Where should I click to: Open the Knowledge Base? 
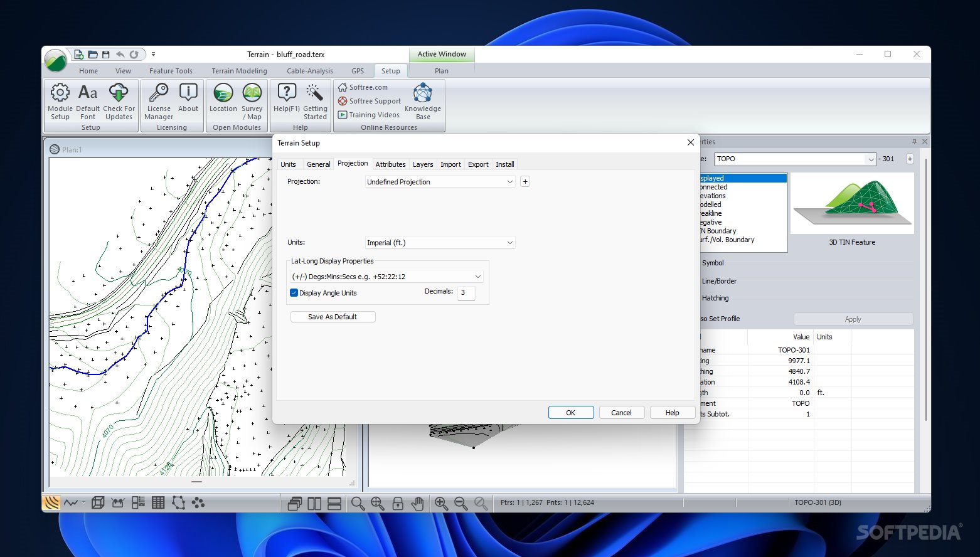423,101
